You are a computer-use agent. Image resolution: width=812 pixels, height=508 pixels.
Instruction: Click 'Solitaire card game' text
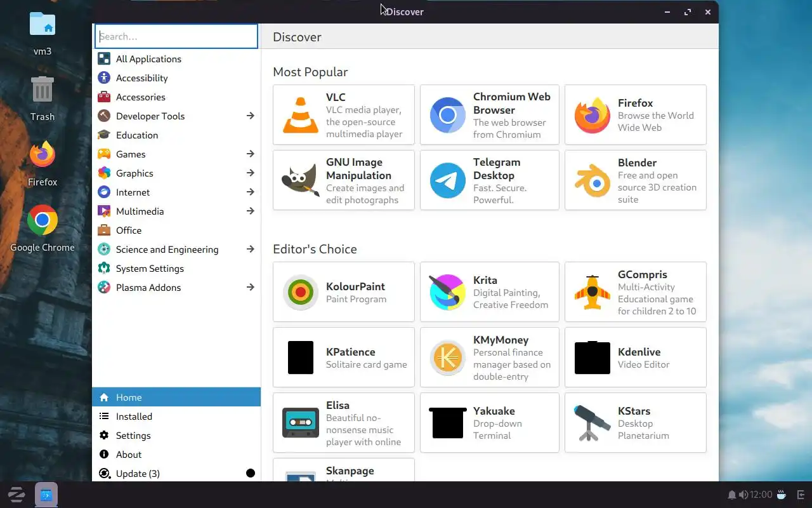pyautogui.click(x=366, y=364)
